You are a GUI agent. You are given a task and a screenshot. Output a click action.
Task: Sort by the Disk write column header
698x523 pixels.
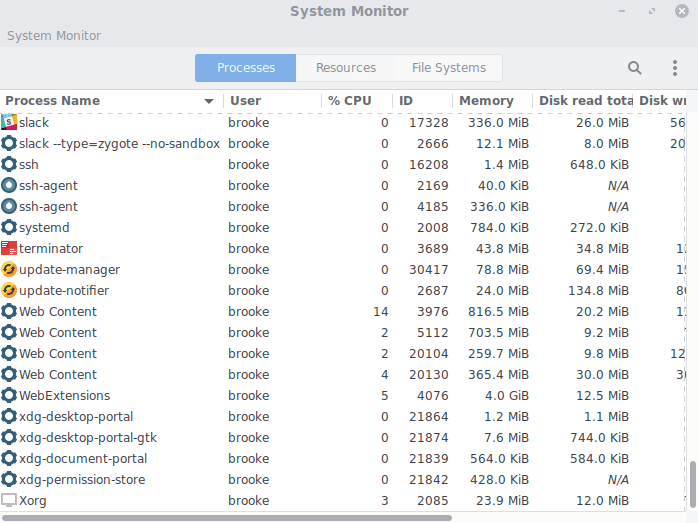(660, 101)
